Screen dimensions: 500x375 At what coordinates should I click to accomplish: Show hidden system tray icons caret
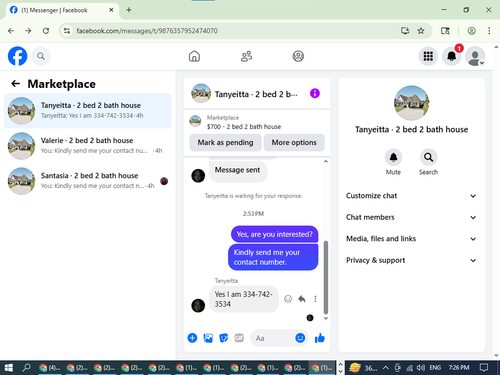(386, 368)
